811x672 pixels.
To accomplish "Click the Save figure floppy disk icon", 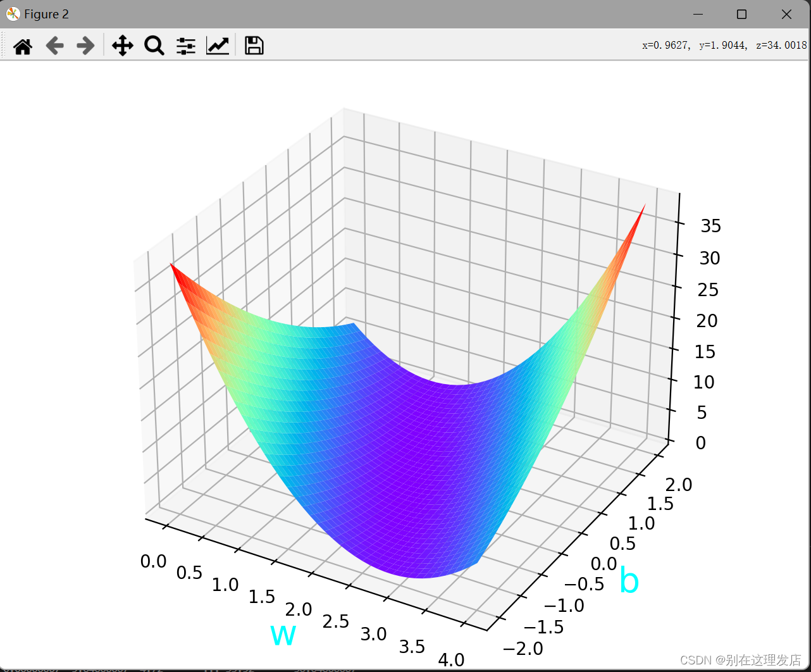I will pyautogui.click(x=253, y=45).
